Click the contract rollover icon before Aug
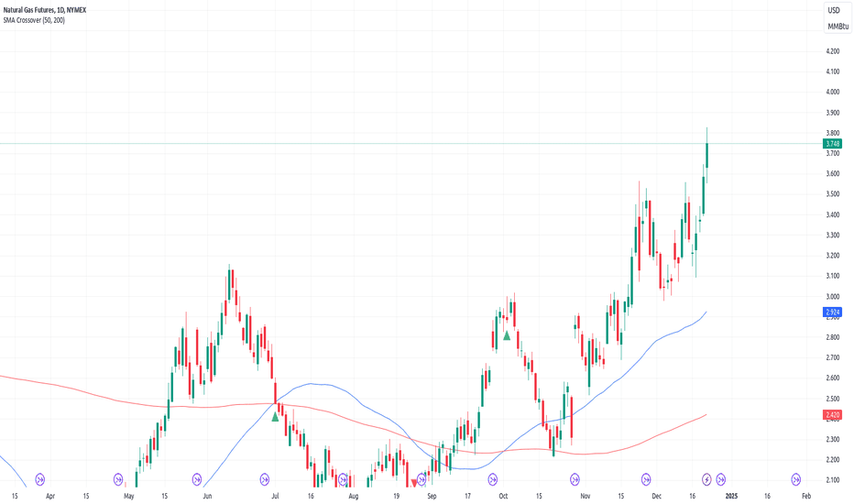The width and height of the screenshot is (854, 504). (343, 479)
